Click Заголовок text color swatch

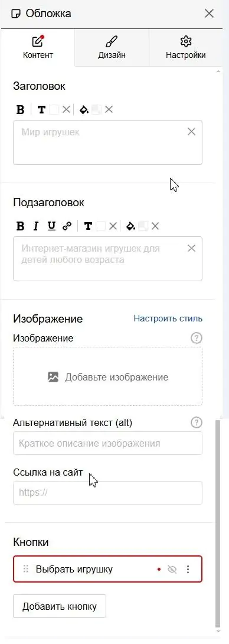(54, 110)
